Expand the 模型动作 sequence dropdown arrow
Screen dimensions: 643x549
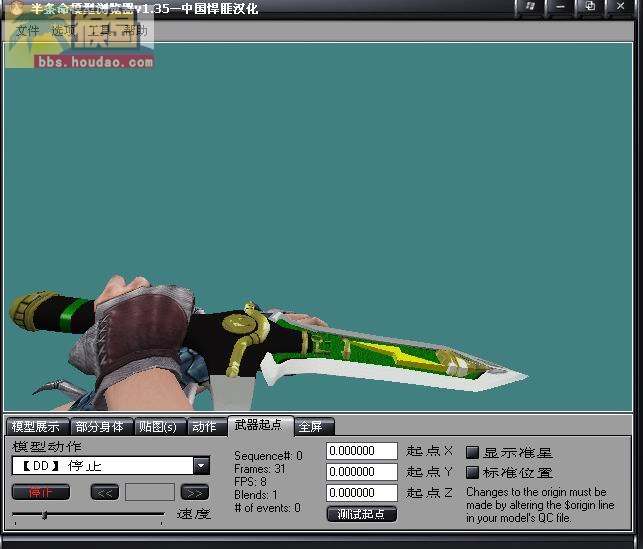[201, 466]
